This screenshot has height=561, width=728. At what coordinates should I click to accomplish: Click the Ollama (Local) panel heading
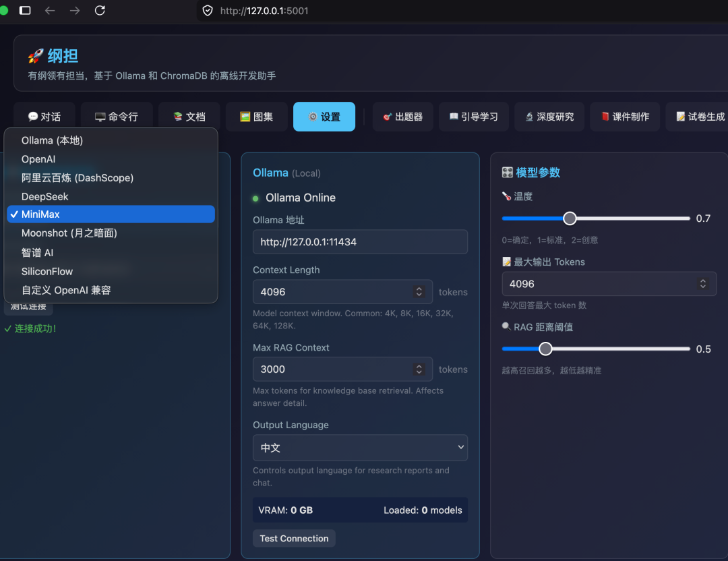286,173
